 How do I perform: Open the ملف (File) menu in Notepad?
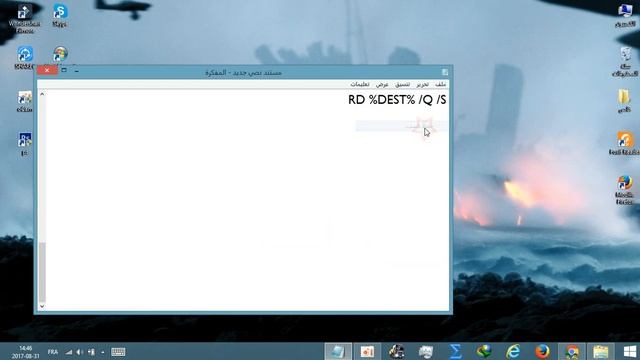[x=440, y=84]
